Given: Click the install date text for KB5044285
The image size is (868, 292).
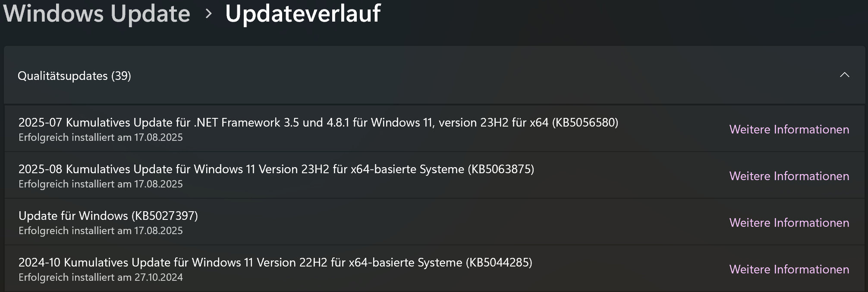Looking at the screenshot, I should pos(101,278).
